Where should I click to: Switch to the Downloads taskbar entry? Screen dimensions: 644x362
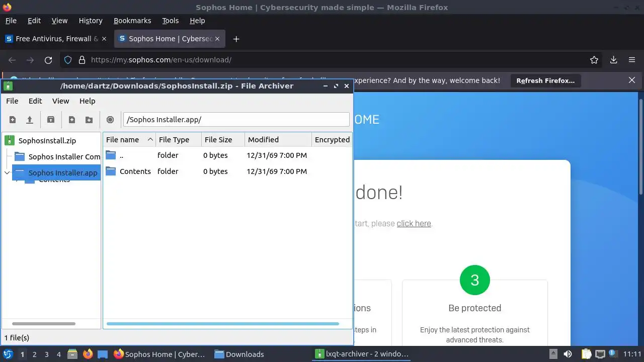point(239,354)
